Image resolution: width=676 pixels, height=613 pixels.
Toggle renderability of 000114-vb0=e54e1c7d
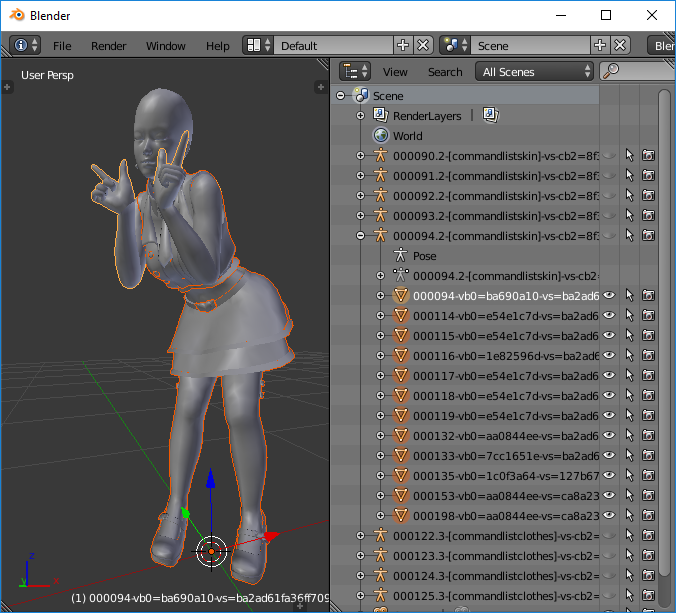tap(648, 316)
